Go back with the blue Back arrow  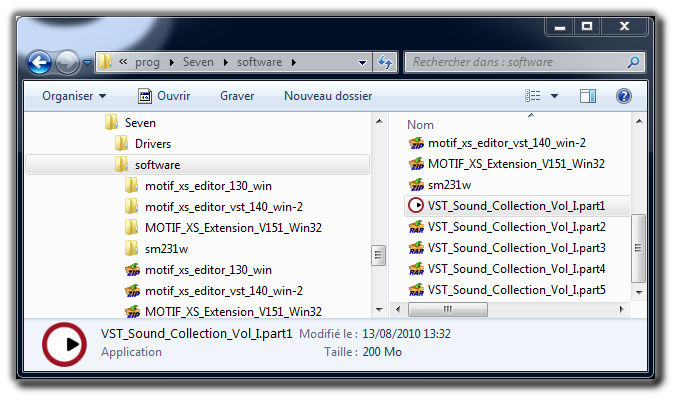40,63
